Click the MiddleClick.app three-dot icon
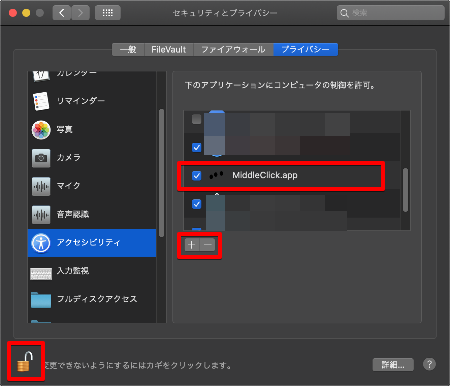450x386 pixels. (x=216, y=175)
